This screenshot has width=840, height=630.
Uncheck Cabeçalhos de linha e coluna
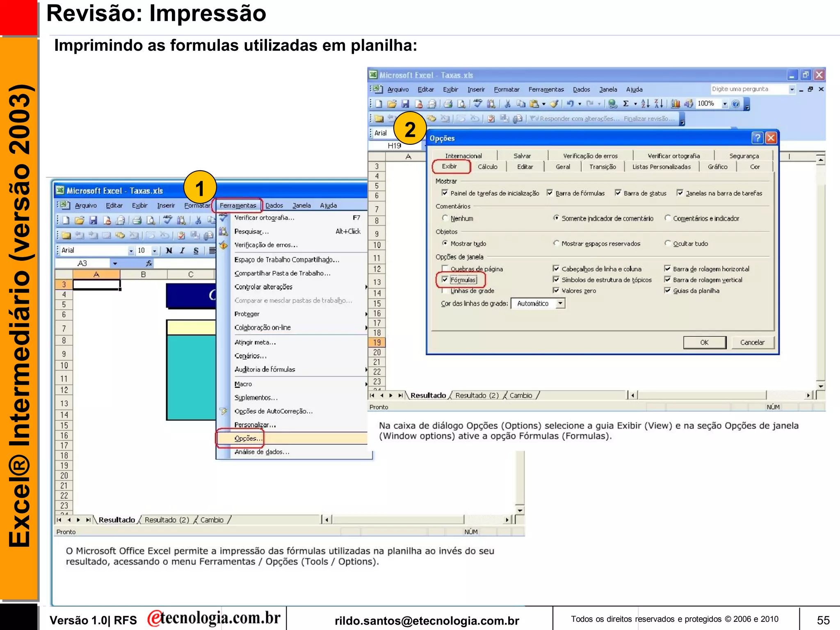pyautogui.click(x=556, y=269)
